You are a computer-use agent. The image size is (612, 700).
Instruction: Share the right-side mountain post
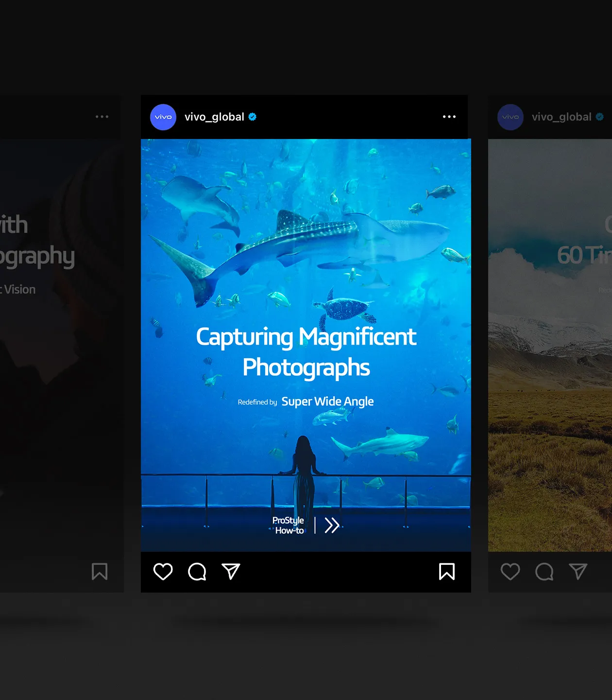[578, 572]
